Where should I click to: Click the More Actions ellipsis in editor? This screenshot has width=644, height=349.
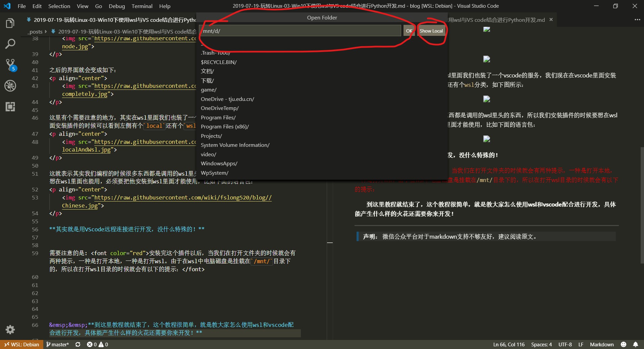click(x=637, y=20)
